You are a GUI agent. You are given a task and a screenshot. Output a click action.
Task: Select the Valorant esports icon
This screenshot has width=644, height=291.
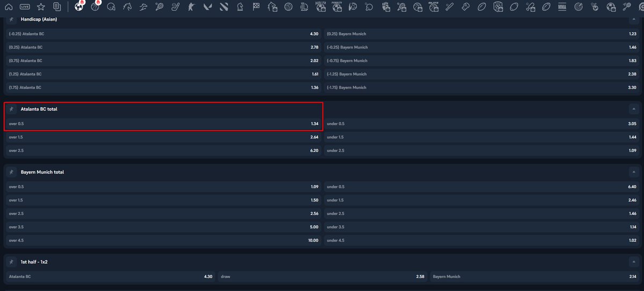208,7
